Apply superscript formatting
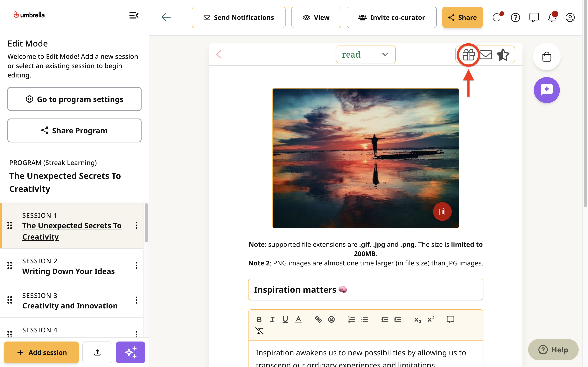This screenshot has width=588, height=367. (431, 320)
